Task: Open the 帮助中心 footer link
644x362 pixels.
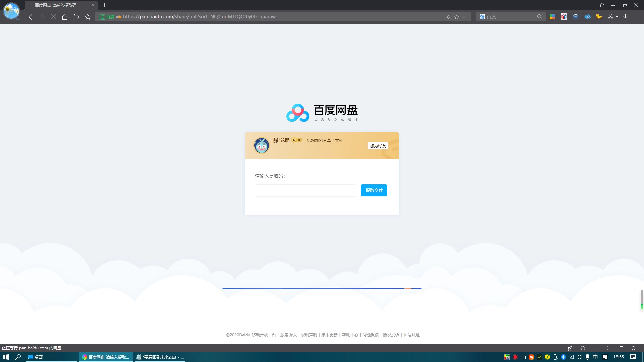Action: (350, 335)
